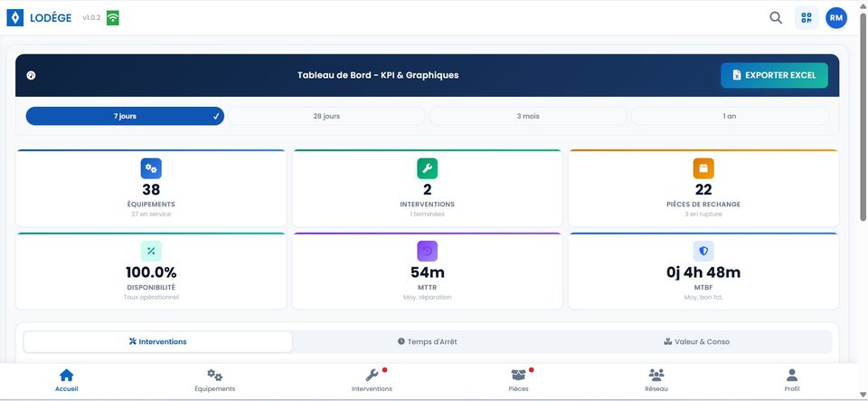
Task: Click the '1 terminées' text
Action: tap(428, 214)
